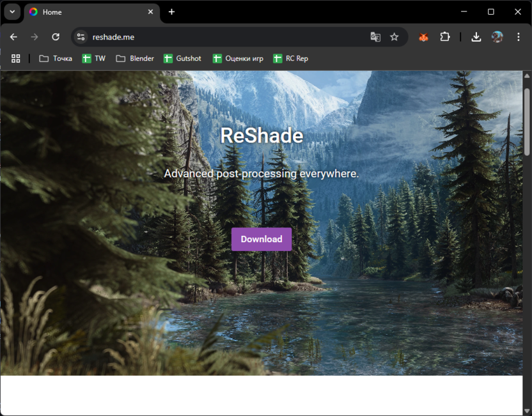Open the apps grid in the bookmarks bar
Image resolution: width=532 pixels, height=416 pixels.
15,58
